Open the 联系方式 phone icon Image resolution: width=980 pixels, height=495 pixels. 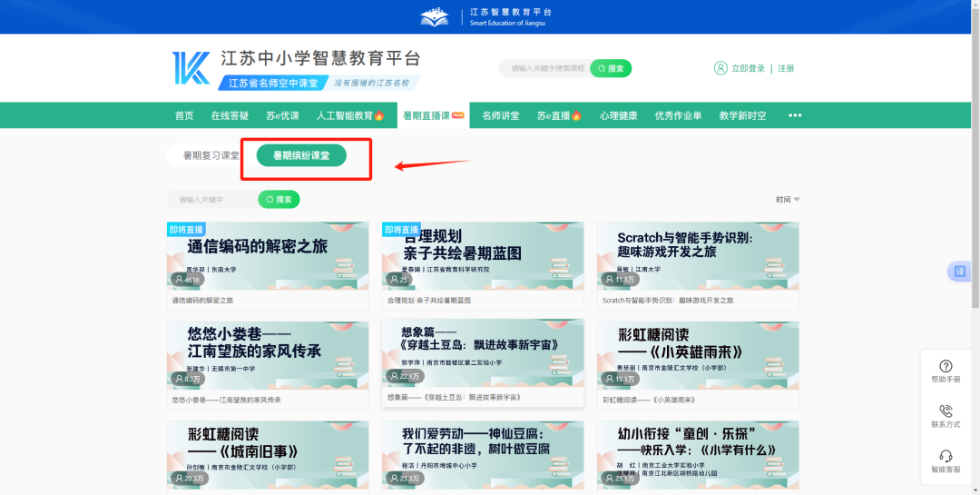[946, 411]
